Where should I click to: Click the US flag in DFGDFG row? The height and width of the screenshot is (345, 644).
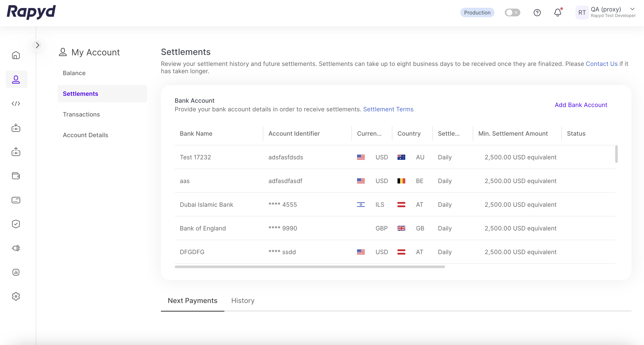[361, 252]
